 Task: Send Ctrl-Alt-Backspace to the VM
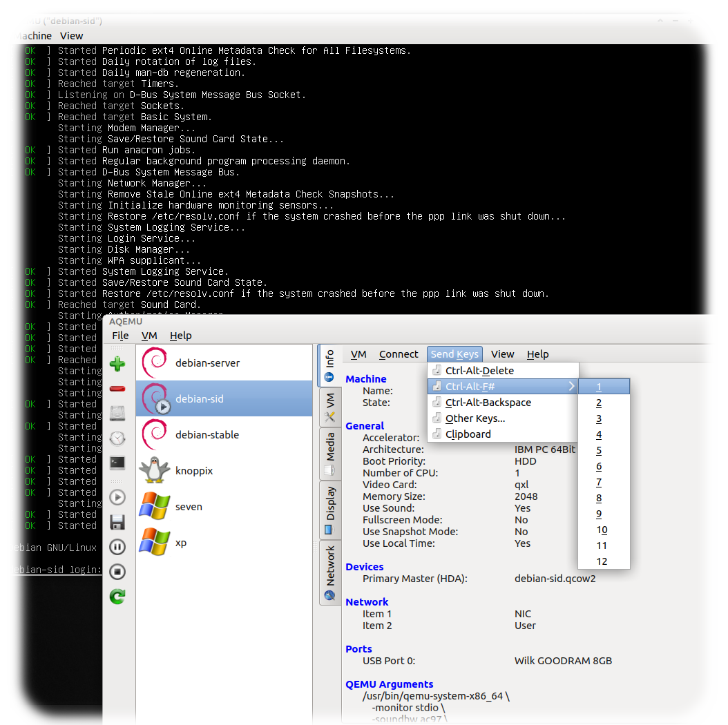pos(503,403)
